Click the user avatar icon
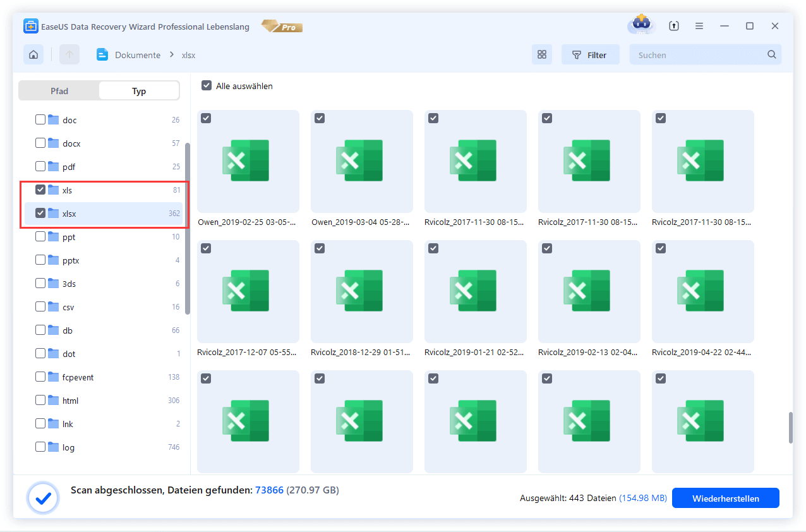 (x=641, y=25)
